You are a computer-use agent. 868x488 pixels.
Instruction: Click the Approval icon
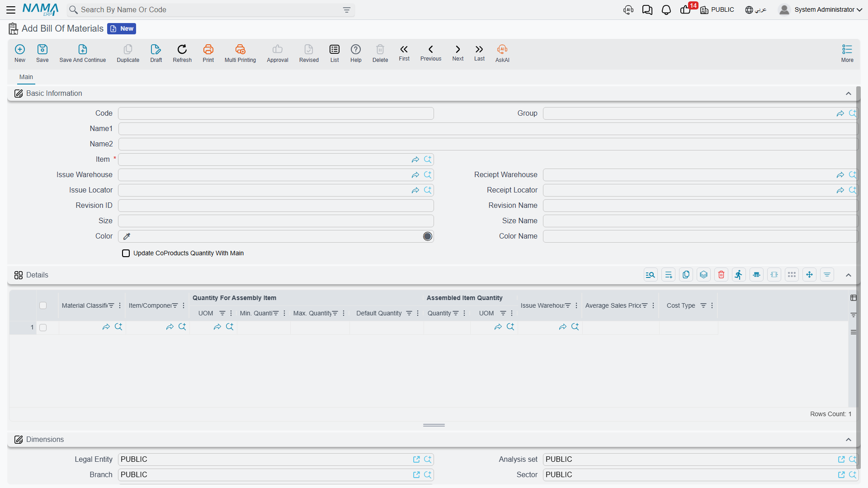click(x=278, y=53)
